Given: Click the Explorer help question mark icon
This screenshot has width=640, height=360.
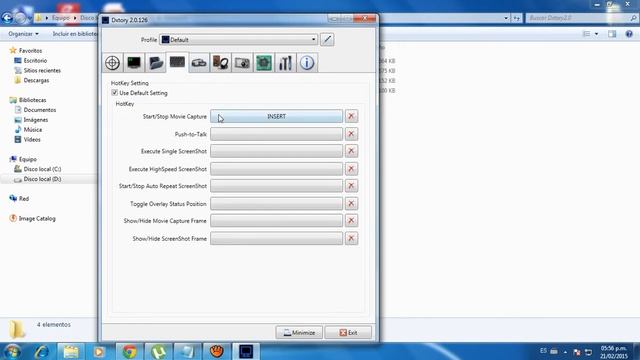Looking at the screenshot, I should [629, 34].
